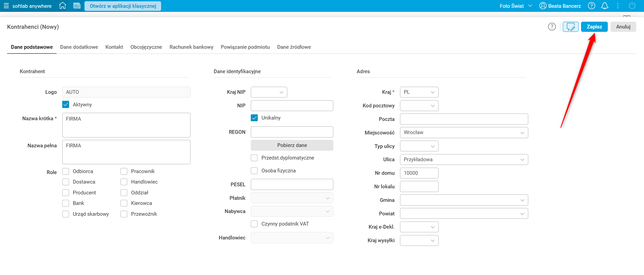Enable the Oddział role checkbox

coord(124,193)
